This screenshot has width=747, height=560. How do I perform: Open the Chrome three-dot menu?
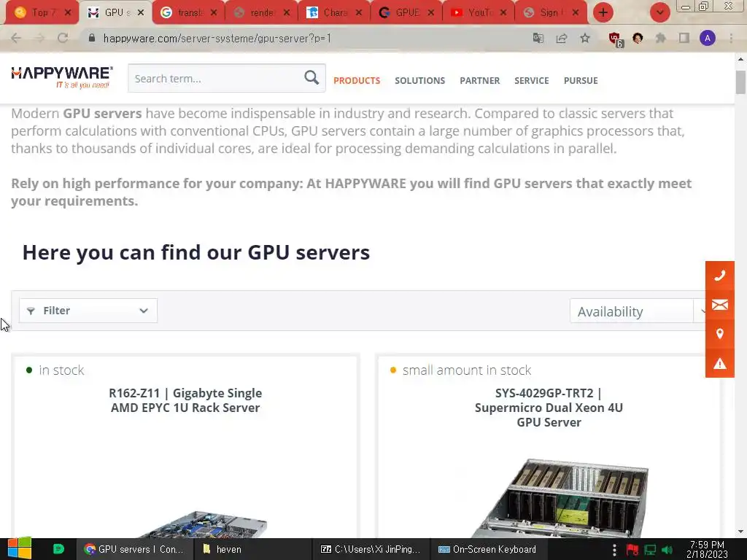(x=731, y=38)
